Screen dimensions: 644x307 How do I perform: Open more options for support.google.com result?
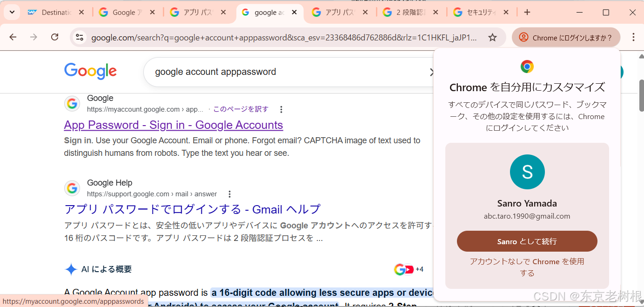point(229,194)
